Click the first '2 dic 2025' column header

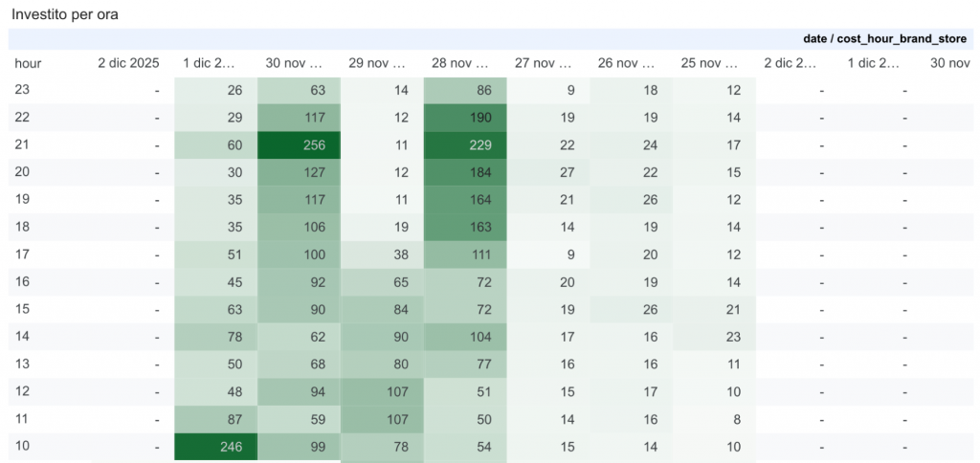coord(128,63)
